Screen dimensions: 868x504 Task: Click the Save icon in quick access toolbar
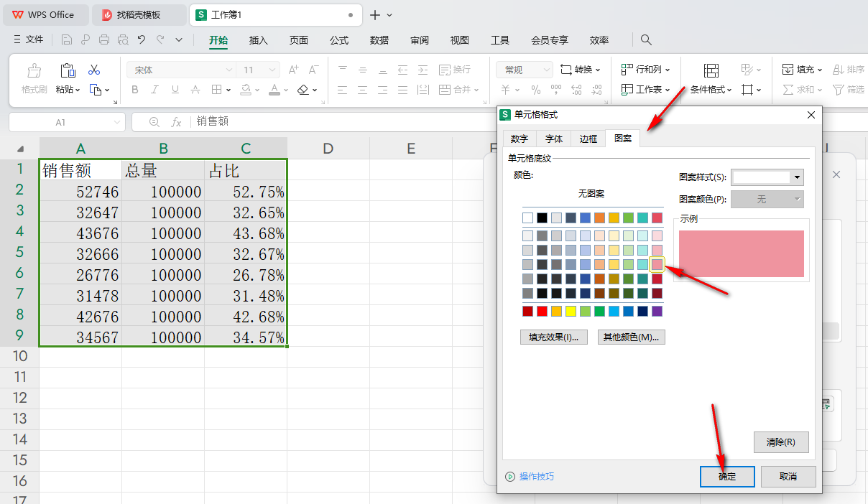67,39
